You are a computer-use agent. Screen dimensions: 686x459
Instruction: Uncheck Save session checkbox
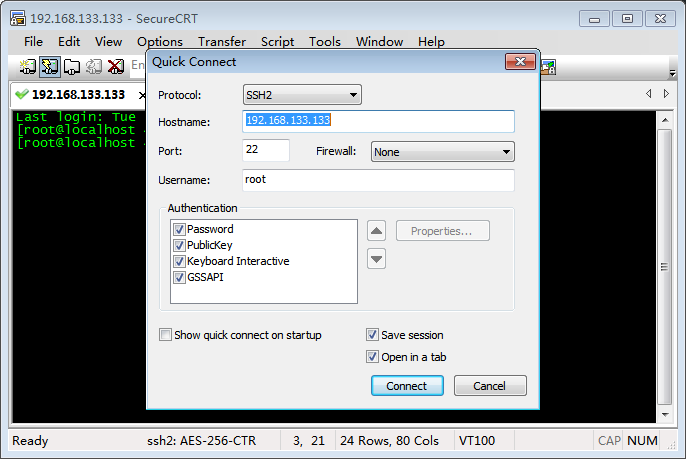(372, 335)
